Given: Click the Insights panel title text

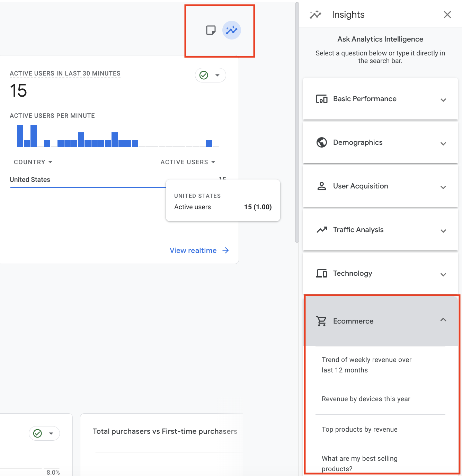Looking at the screenshot, I should click(x=348, y=15).
